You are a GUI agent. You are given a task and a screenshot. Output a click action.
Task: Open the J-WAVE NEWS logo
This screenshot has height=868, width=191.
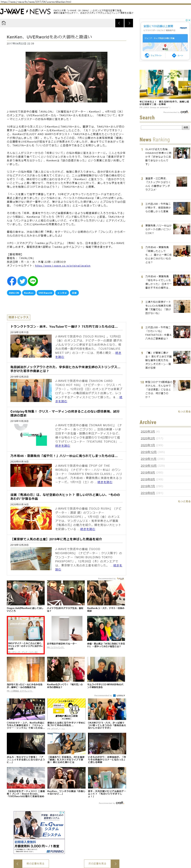[26, 12]
